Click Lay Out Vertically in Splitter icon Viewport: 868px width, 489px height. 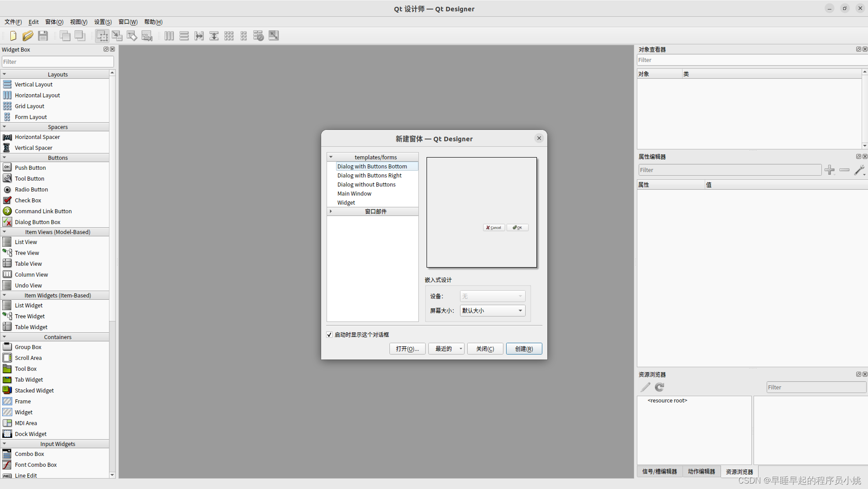pos(214,36)
